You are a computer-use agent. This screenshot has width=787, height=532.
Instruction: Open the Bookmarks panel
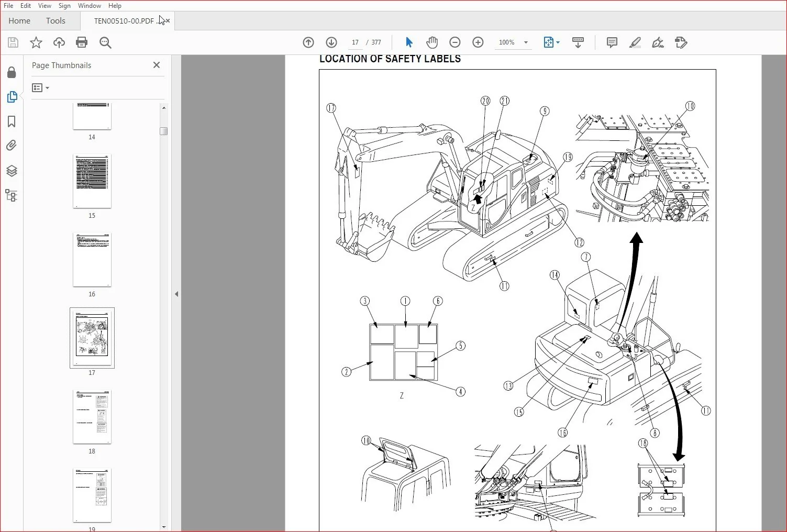[12, 121]
